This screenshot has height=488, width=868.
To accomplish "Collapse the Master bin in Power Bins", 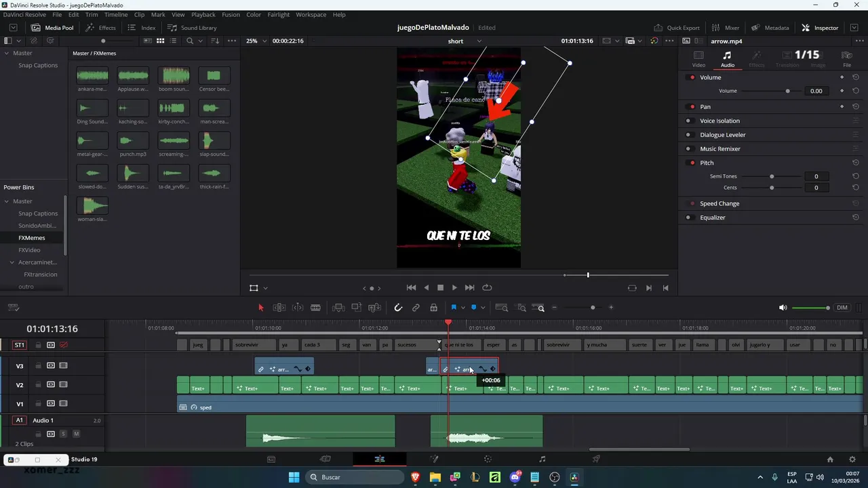I will (7, 201).
